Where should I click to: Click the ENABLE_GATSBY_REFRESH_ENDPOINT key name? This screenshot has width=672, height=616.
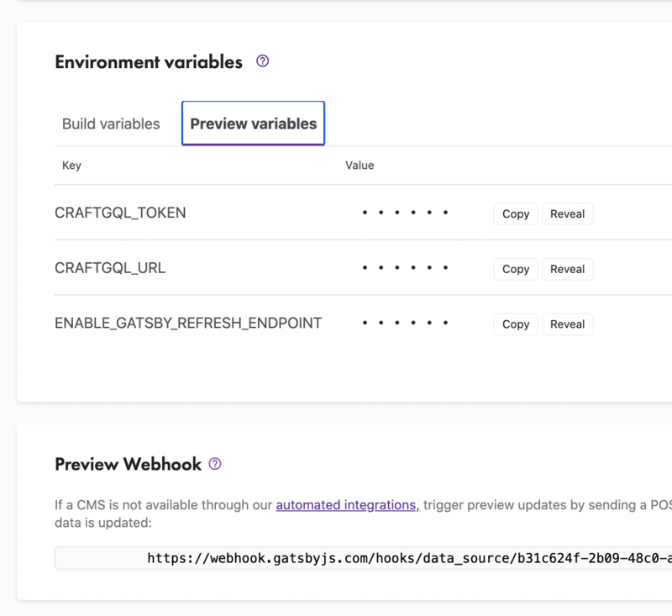pos(188,324)
